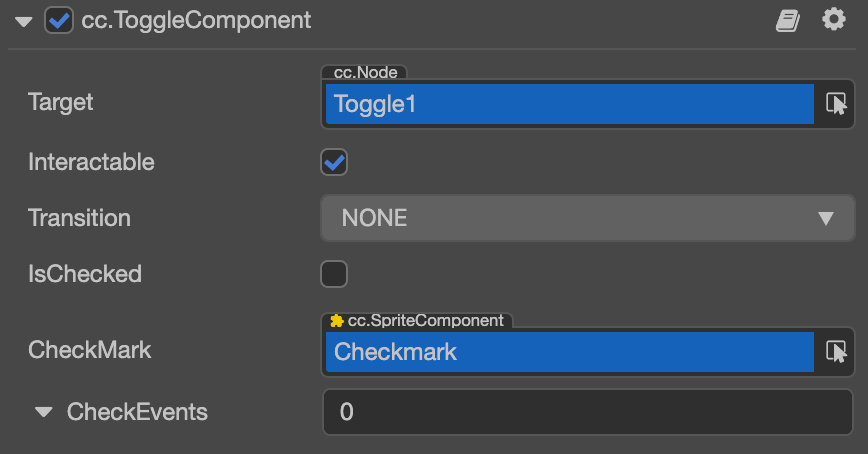Click the cc.ToggleComponent header title

tap(195, 21)
